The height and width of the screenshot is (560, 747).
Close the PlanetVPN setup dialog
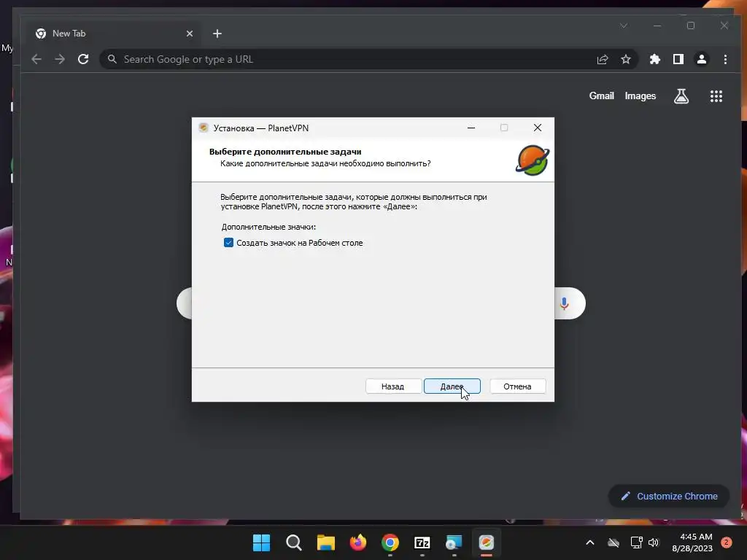tap(538, 128)
